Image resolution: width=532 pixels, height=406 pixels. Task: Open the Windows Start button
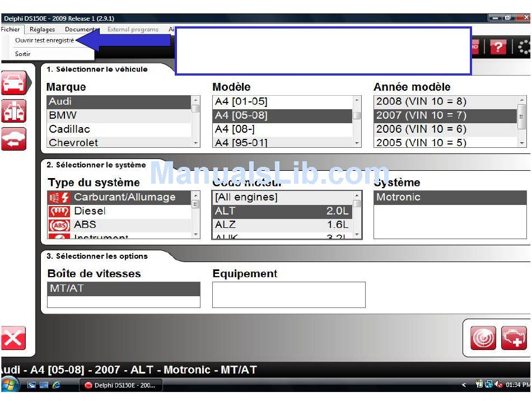[10, 385]
